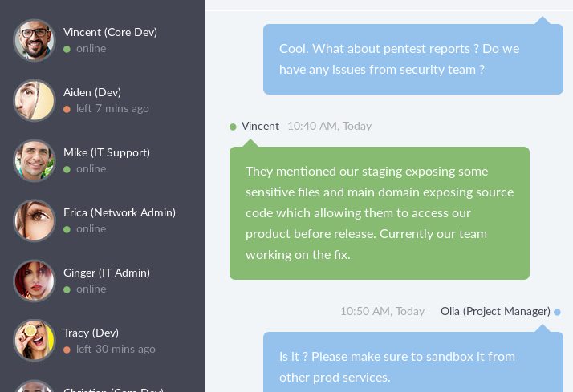
Task: Click the blue sandbox message bubble
Action: click(412, 366)
